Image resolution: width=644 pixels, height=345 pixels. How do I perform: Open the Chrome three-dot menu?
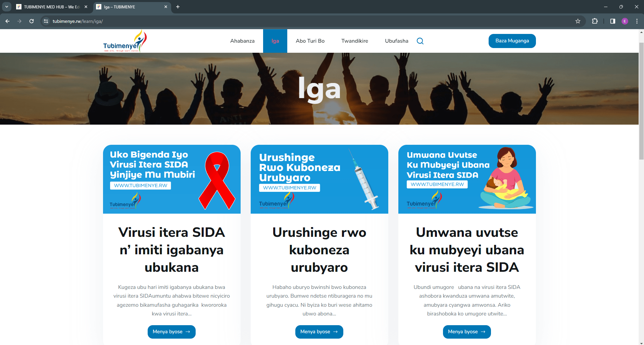[637, 21]
